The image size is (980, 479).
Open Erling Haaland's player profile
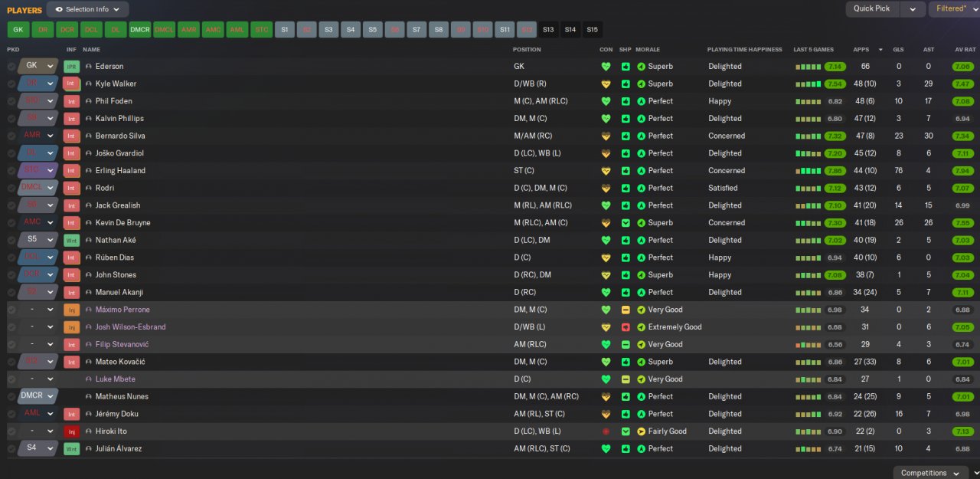120,171
